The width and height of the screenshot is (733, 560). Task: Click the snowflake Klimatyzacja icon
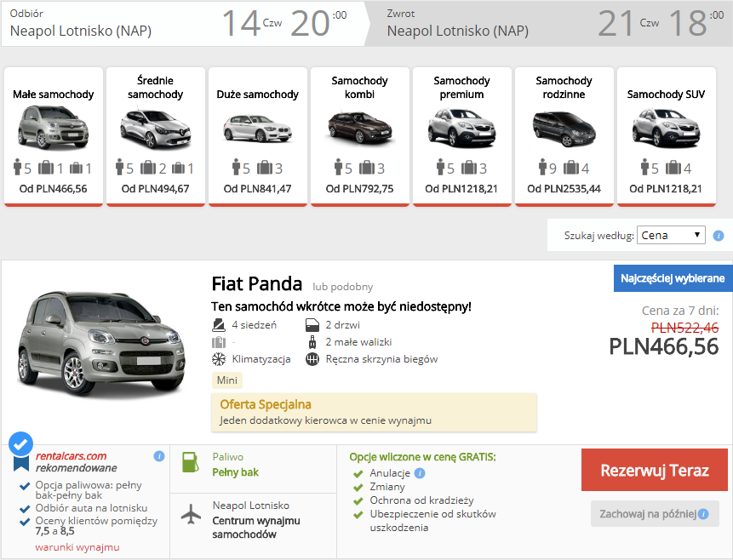[x=219, y=359]
